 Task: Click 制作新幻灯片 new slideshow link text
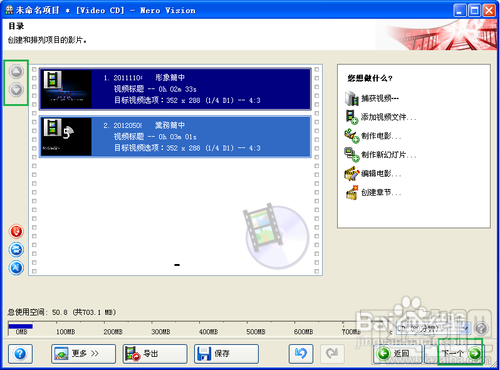[x=389, y=155]
